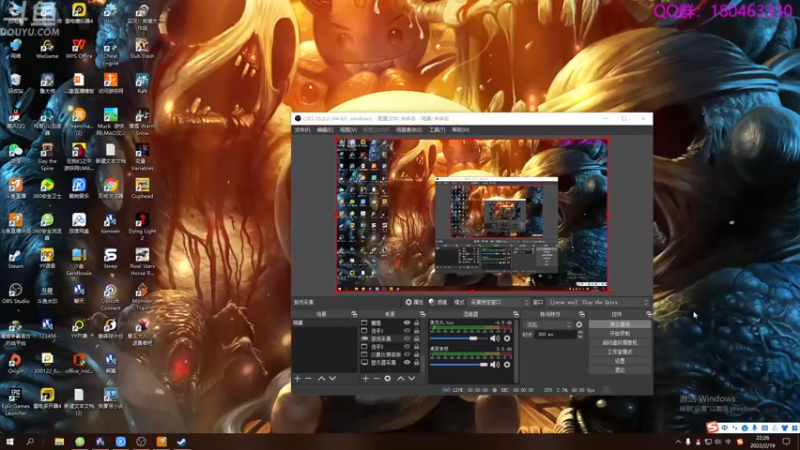The image size is (800, 450).
Task: Open source properties via the sources gear icon
Action: coord(388,379)
